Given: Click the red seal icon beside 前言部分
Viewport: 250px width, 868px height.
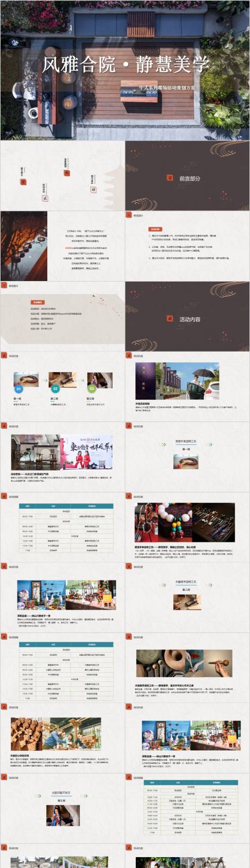Looking at the screenshot, I should (x=169, y=178).
